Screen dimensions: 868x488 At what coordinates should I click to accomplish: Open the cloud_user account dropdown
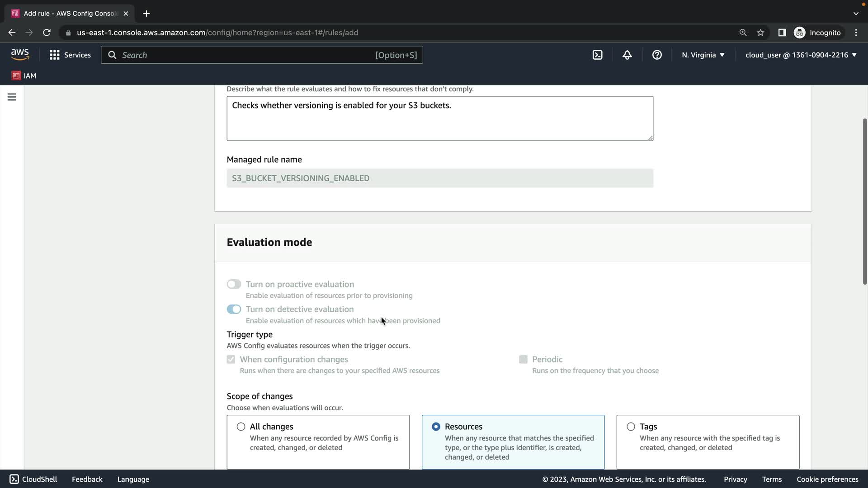tap(801, 55)
